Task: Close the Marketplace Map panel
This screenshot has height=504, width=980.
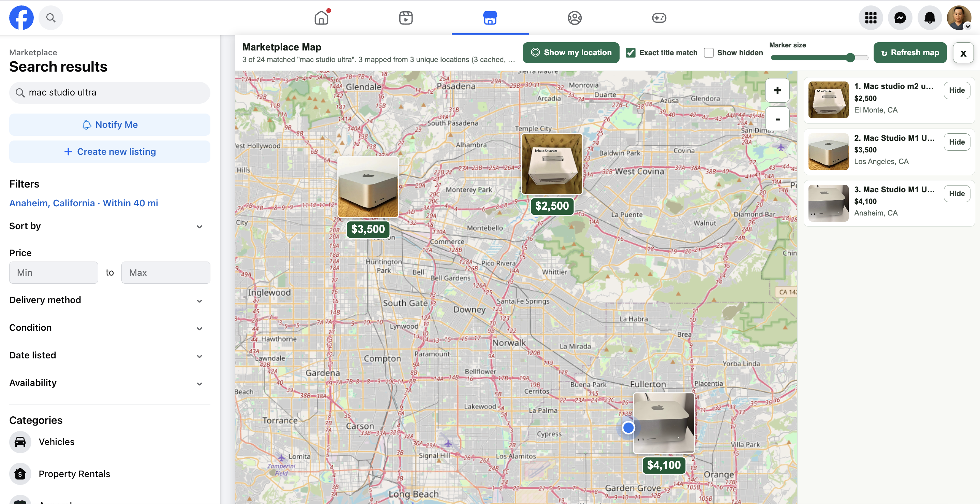Action: [x=963, y=53]
